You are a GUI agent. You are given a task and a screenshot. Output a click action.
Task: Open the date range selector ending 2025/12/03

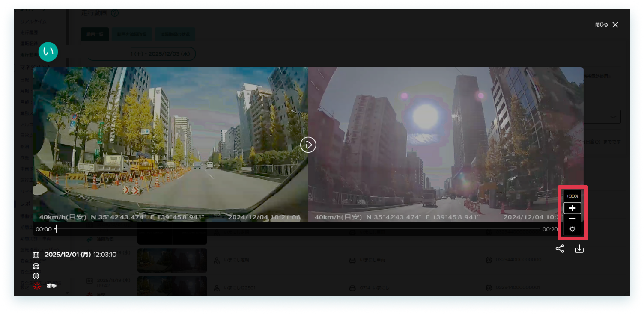click(141, 53)
